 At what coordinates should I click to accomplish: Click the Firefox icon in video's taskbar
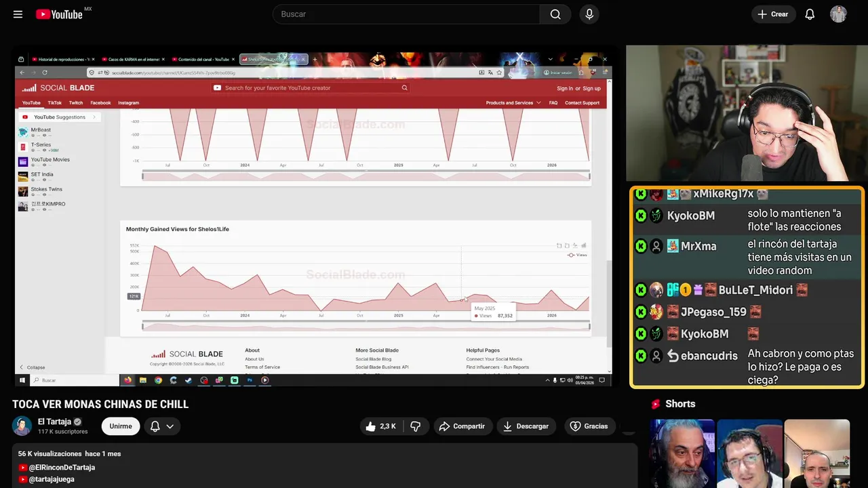[127, 380]
